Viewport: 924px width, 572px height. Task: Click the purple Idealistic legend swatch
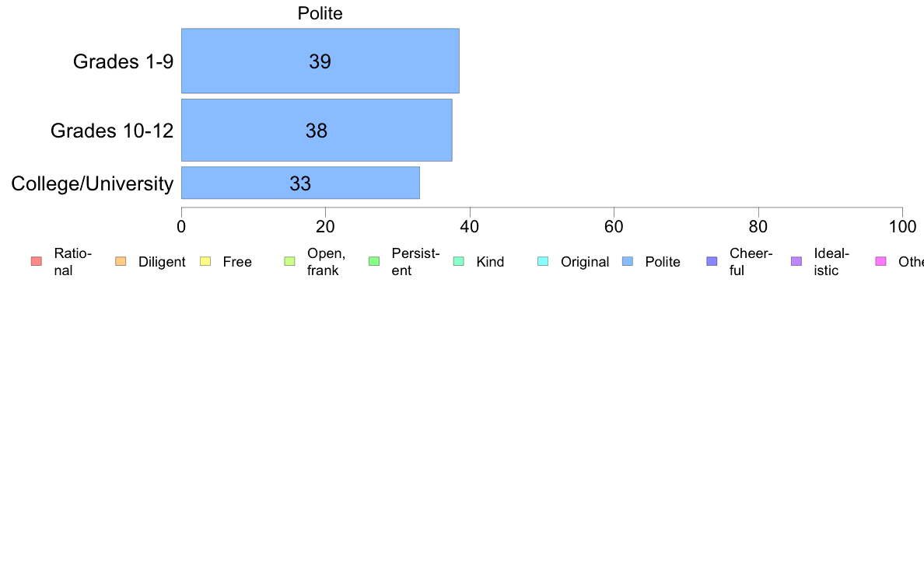pos(796,261)
